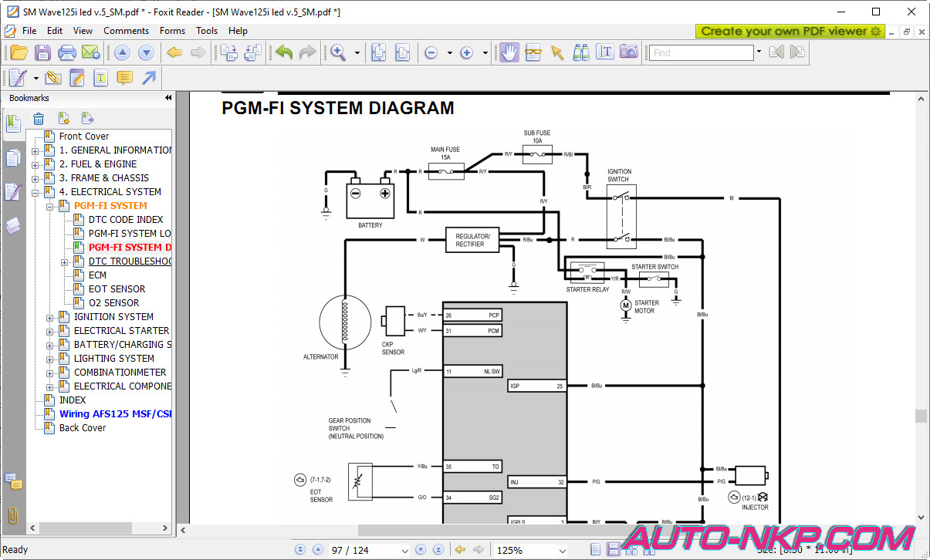Click the Create your own PDF viewer banner
930x560 pixels.
tap(790, 31)
